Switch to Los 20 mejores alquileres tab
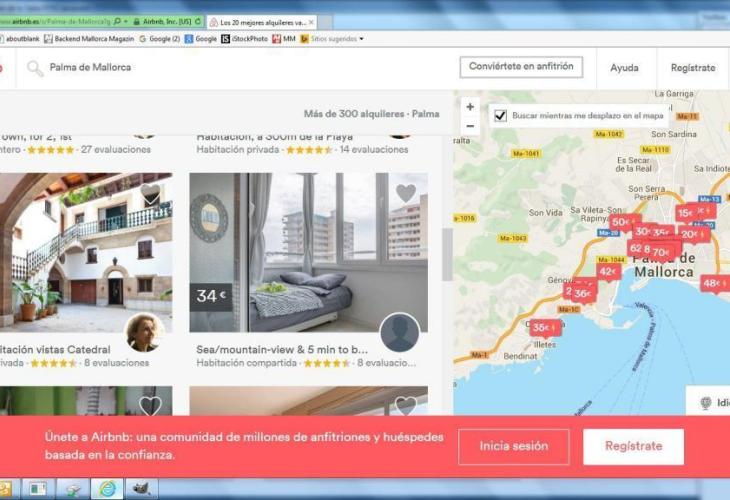This screenshot has width=730, height=500. point(261,22)
